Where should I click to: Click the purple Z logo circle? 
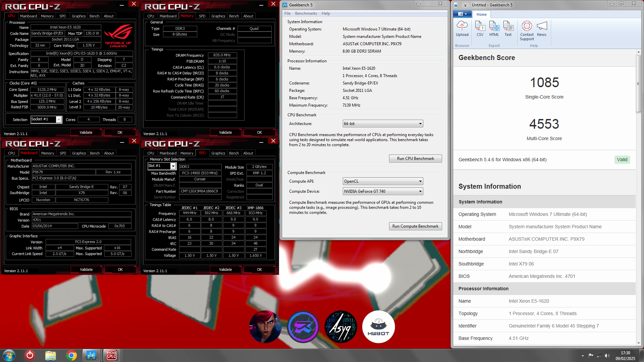click(x=303, y=327)
